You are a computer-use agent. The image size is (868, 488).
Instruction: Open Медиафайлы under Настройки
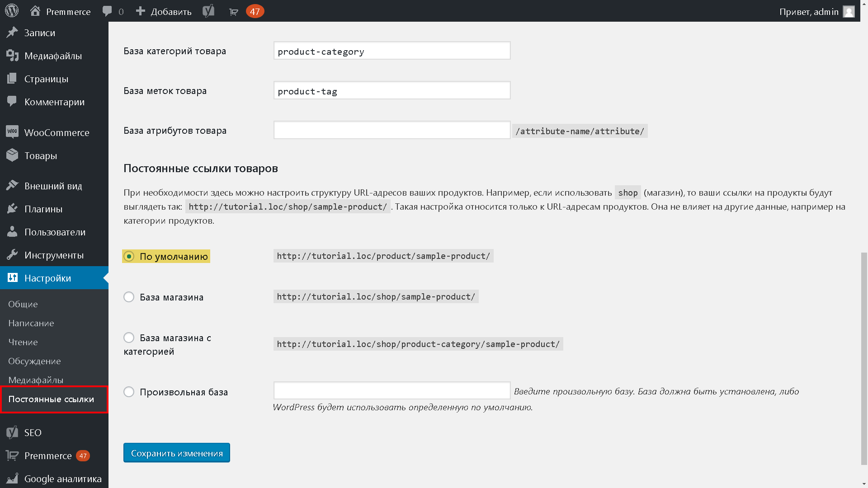pos(36,380)
